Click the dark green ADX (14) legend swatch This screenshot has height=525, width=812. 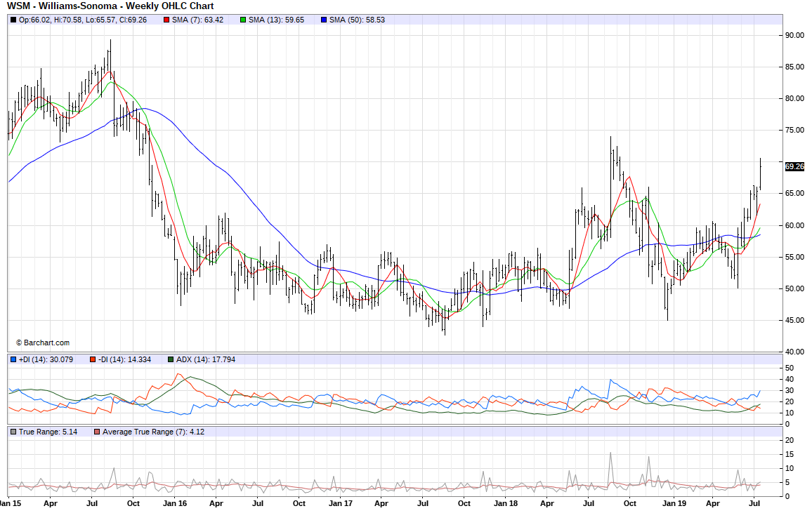coord(171,359)
